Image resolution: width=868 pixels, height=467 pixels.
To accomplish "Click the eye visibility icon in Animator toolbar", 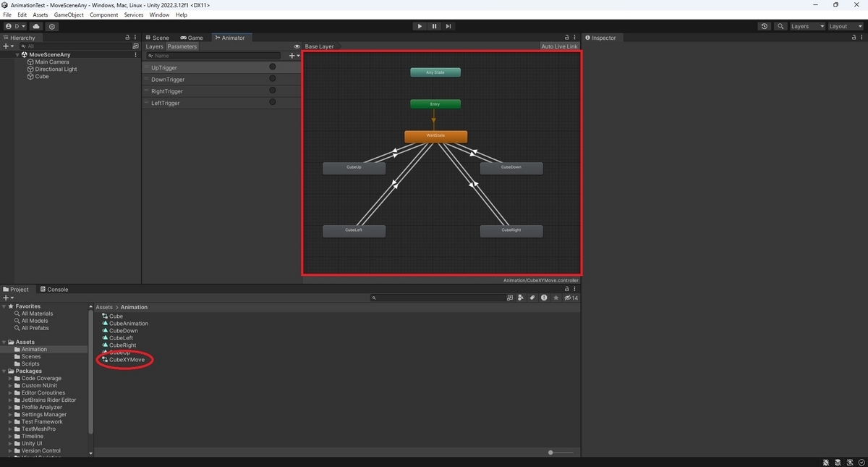I will (x=297, y=46).
